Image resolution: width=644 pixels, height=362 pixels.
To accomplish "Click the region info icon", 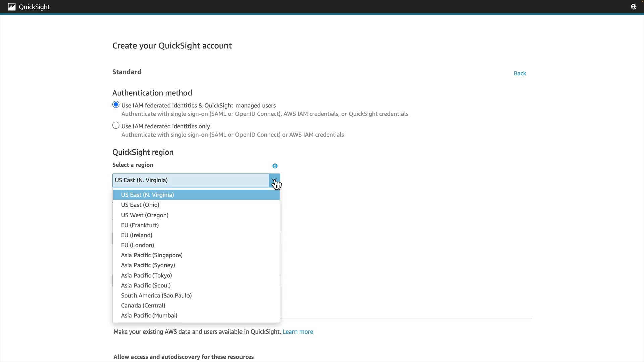I will click(275, 166).
